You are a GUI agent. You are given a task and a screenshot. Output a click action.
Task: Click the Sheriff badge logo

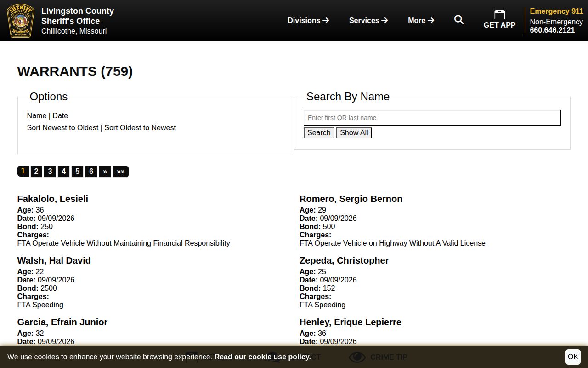(x=21, y=21)
